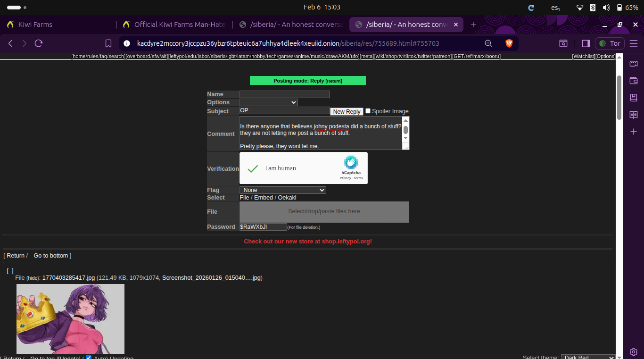The width and height of the screenshot is (644, 359).
Task: Collapse the thread with the [–] toggle
Action: pos(10,271)
